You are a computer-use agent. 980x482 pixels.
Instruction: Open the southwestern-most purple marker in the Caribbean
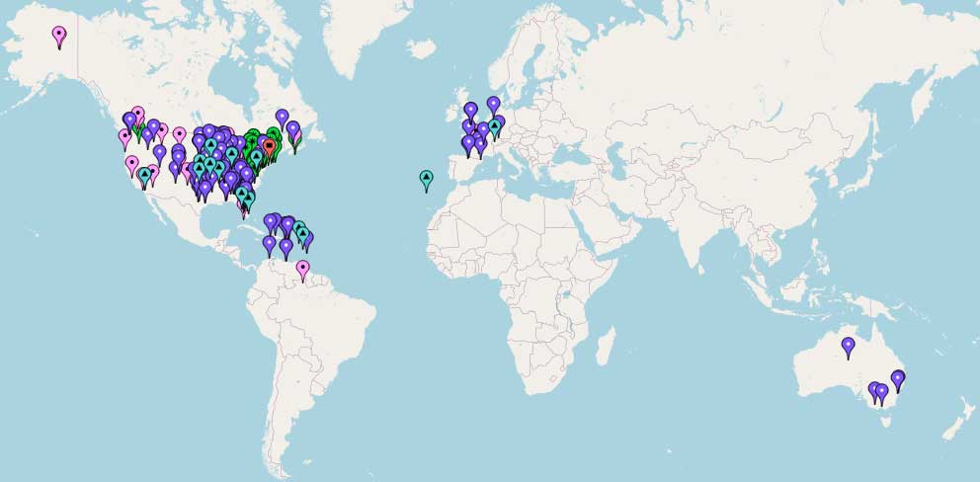point(269,243)
